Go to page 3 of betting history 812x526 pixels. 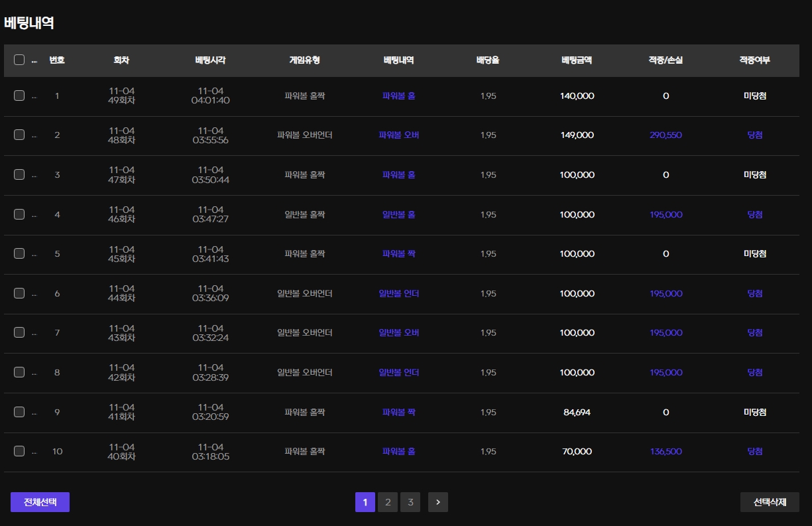tap(410, 502)
